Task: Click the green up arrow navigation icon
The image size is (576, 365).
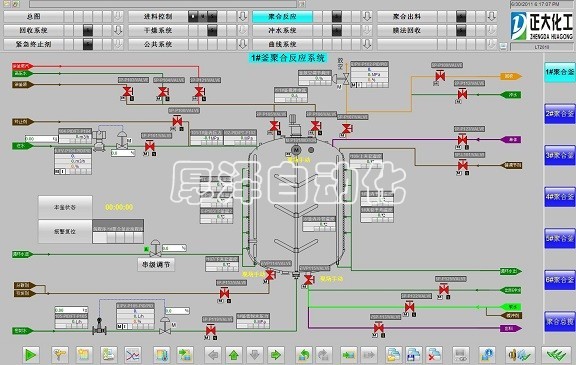Action: [x=234, y=355]
